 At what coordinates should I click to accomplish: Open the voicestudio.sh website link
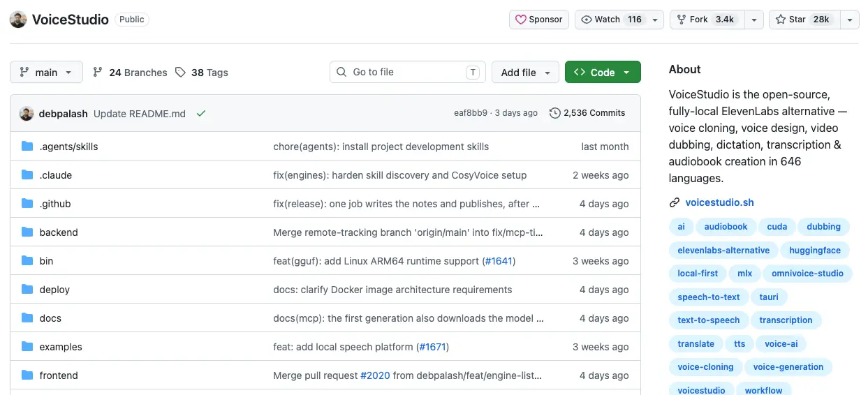(719, 202)
